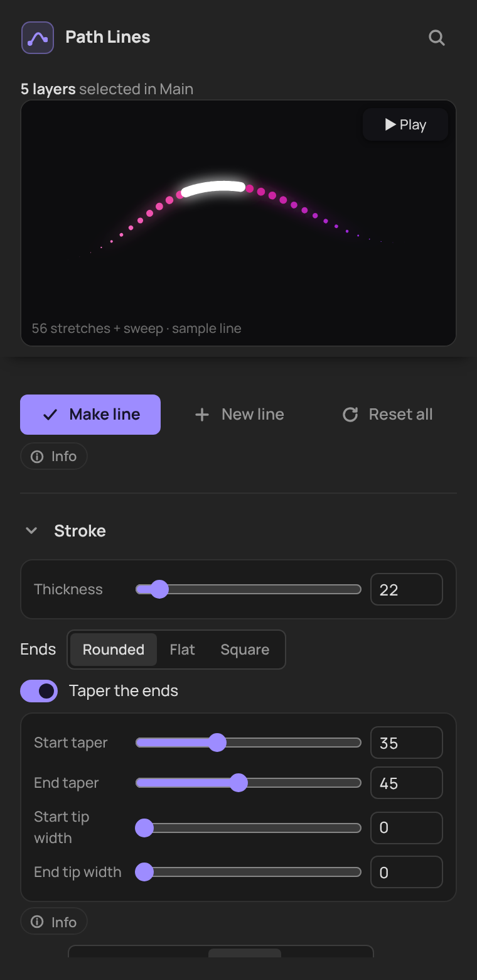Select Flat ends option
Screen dimensions: 477x980
[183, 650]
